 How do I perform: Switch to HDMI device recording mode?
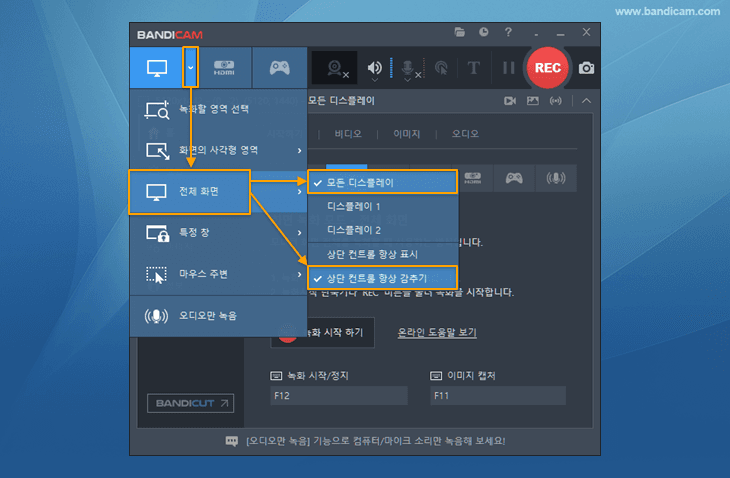click(224, 68)
